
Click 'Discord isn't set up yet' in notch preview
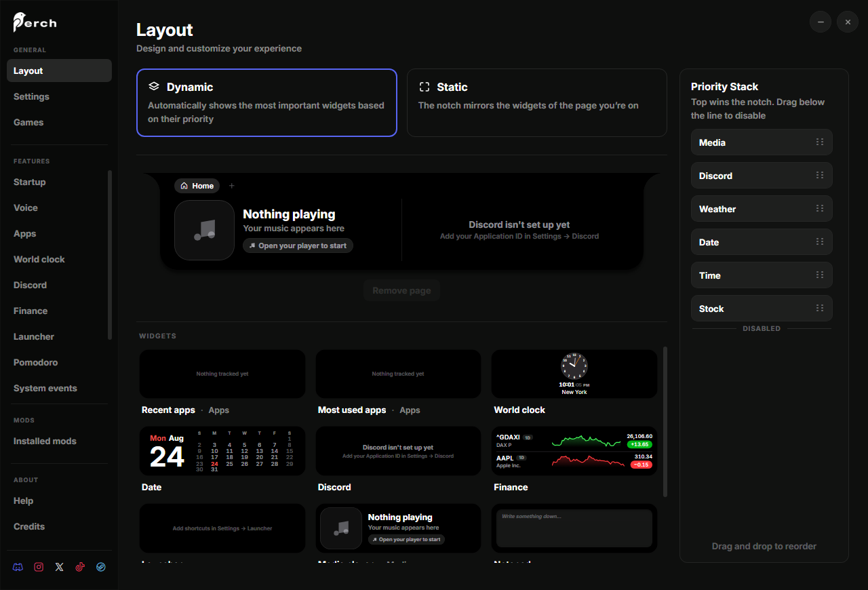(519, 224)
